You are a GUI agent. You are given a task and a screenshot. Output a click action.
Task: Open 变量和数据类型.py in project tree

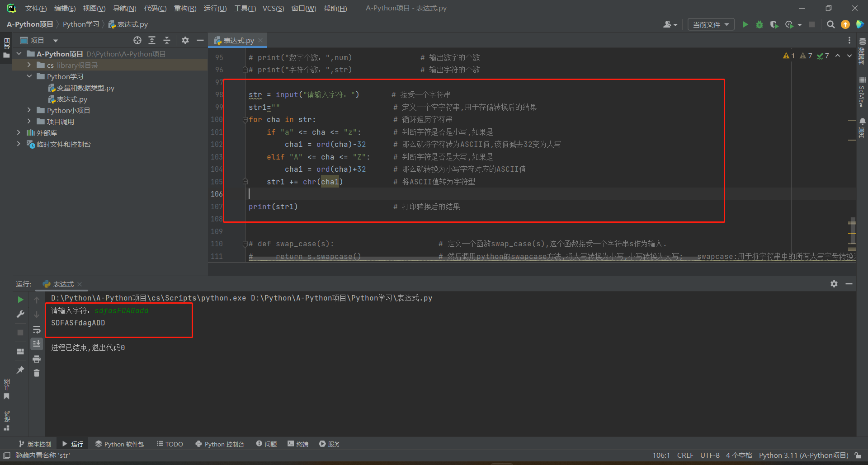click(x=85, y=88)
